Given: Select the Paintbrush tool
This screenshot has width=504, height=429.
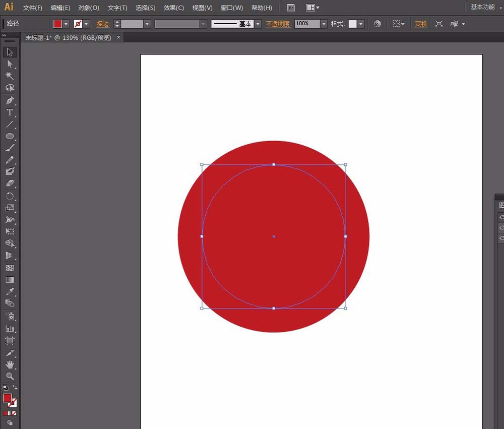Looking at the screenshot, I should (x=10, y=148).
